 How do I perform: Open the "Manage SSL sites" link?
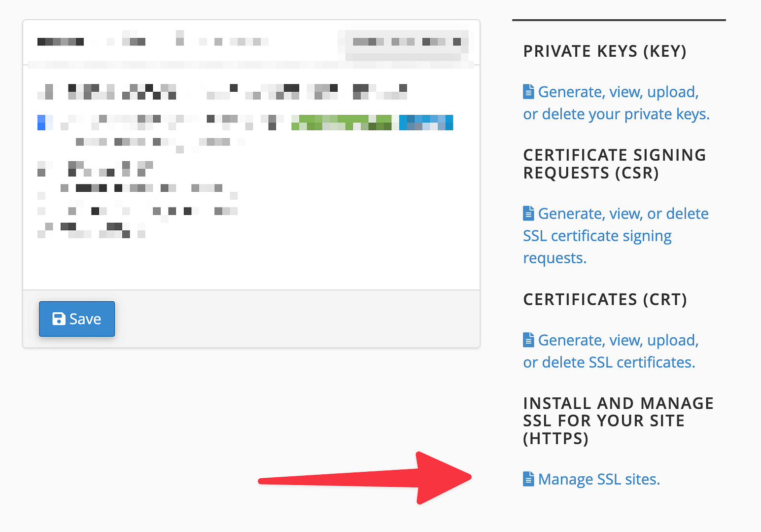tap(599, 478)
